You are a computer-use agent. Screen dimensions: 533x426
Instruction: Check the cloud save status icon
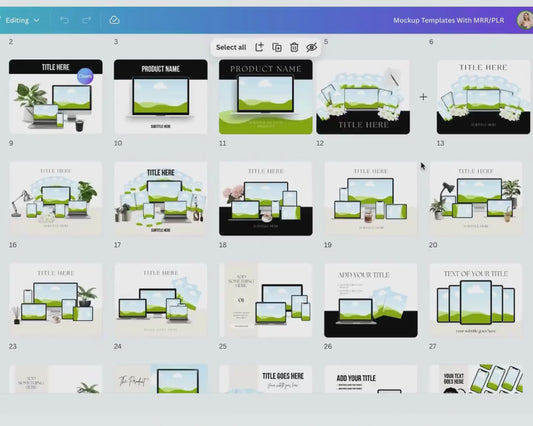click(x=114, y=20)
